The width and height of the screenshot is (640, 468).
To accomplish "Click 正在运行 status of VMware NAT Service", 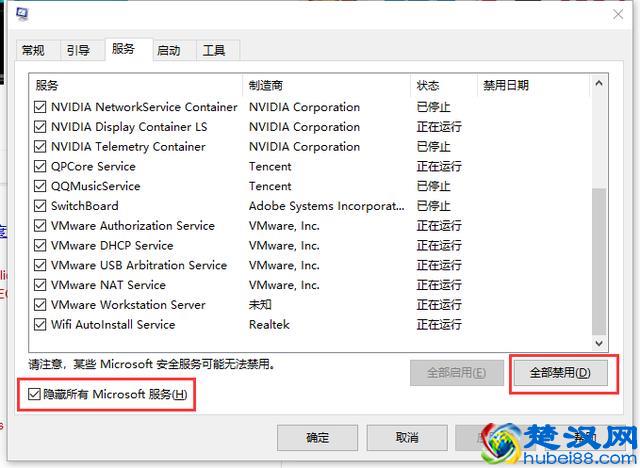I will point(439,285).
